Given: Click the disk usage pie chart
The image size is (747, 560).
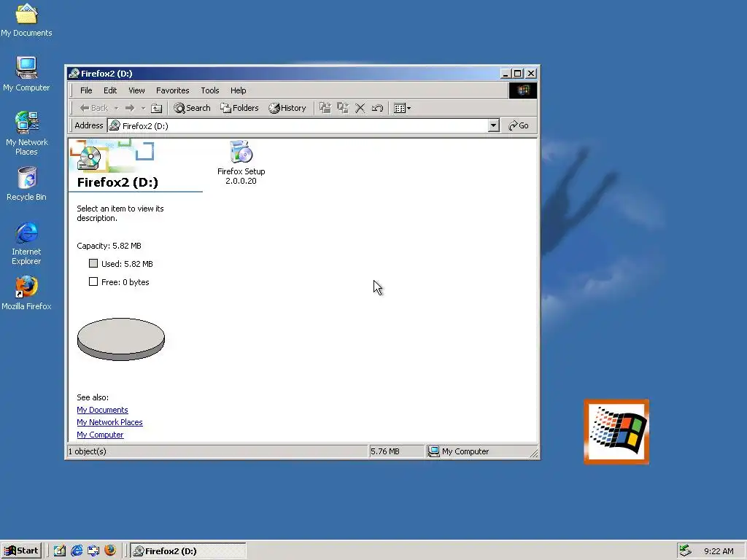Looking at the screenshot, I should (x=121, y=339).
